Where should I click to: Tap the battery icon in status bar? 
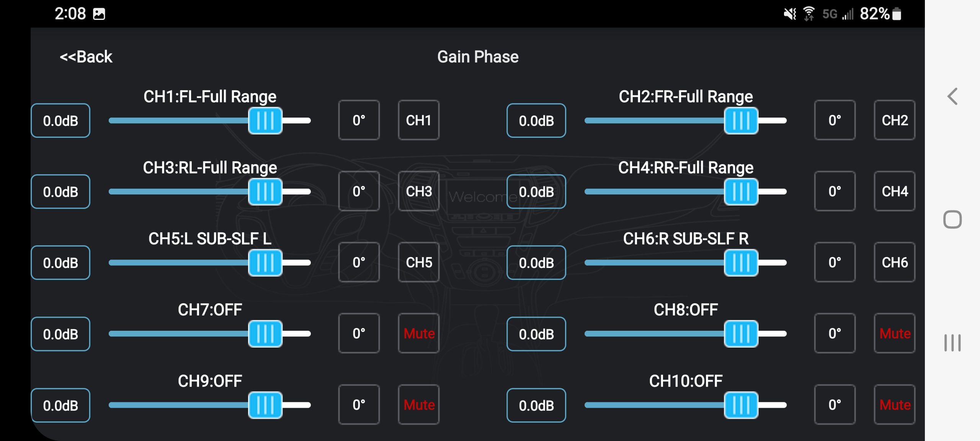point(897,14)
